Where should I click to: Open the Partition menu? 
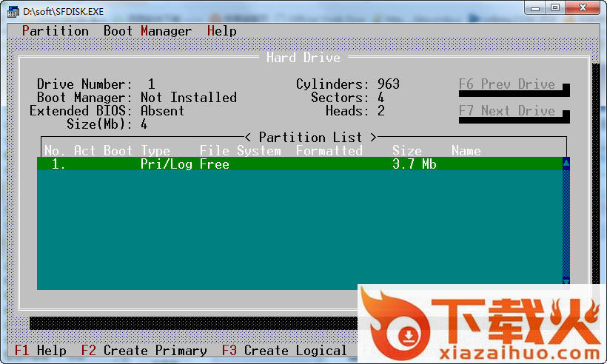[x=56, y=31]
